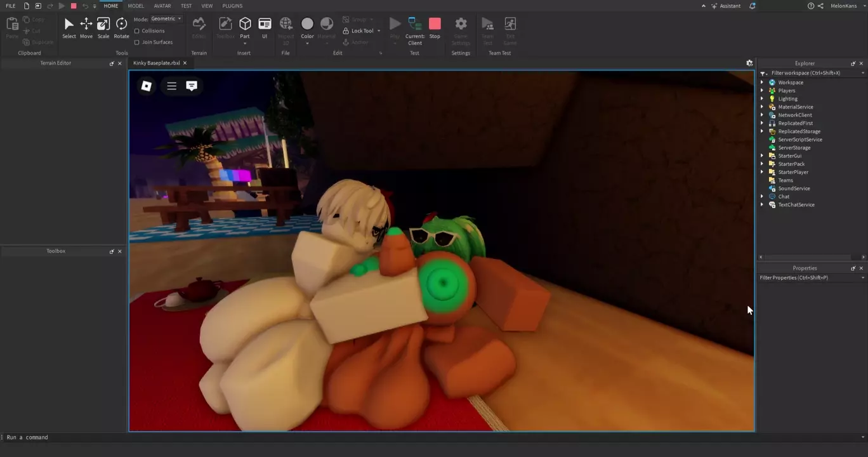Select the Move tool

coord(86,26)
